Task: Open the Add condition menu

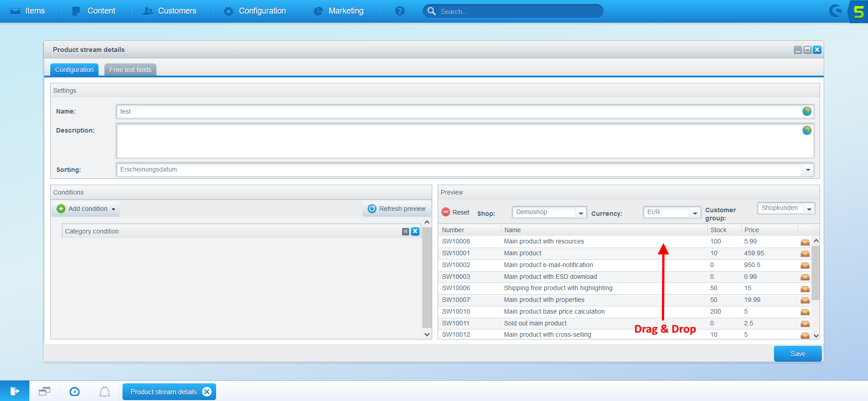Action: (x=86, y=209)
